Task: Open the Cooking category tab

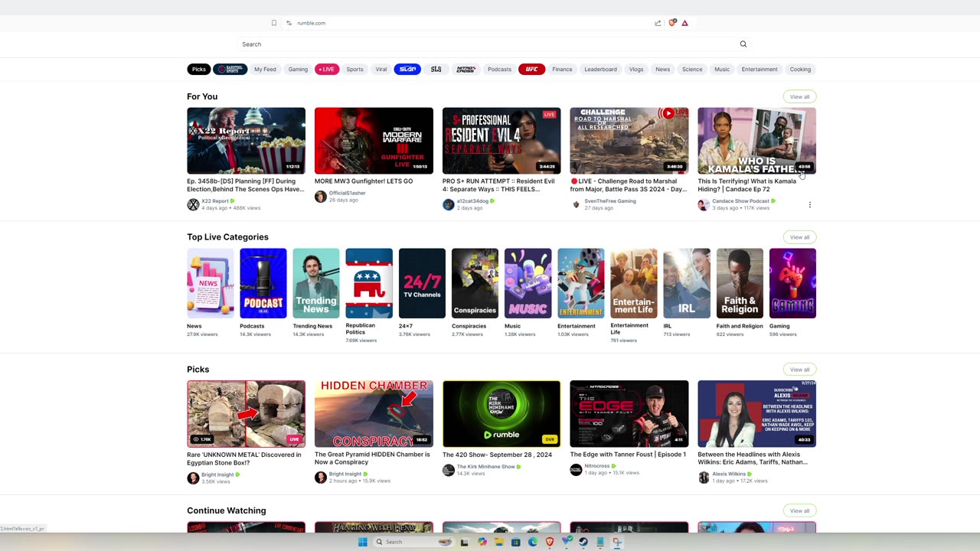Action: point(800,69)
